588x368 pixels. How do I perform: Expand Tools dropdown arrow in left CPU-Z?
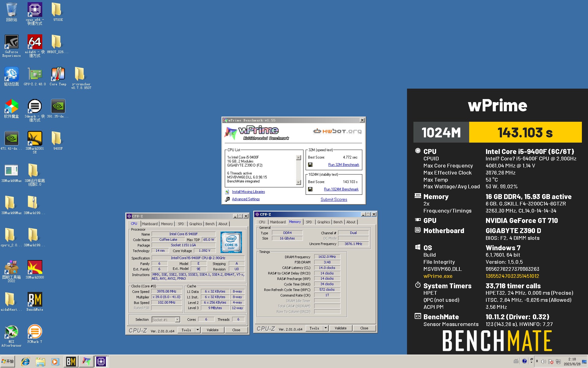tap(198, 330)
